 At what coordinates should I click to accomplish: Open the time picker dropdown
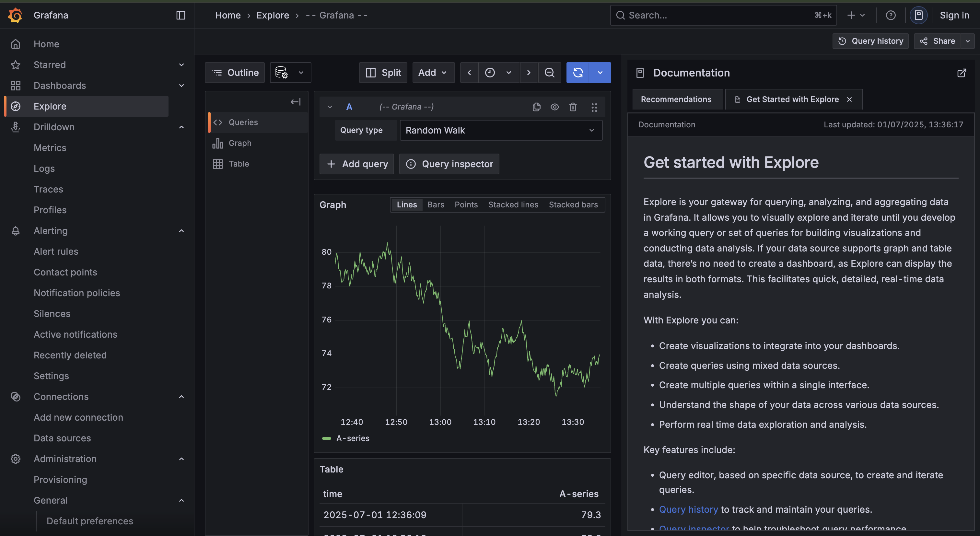(499, 72)
